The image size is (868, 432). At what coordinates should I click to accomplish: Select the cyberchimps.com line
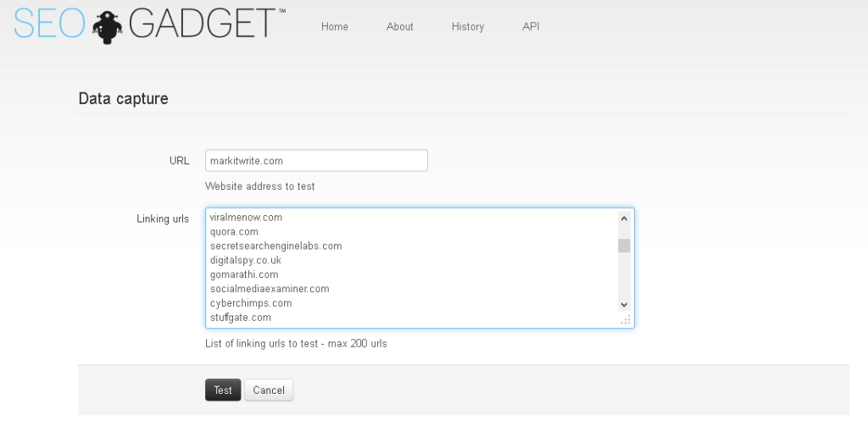coord(251,303)
